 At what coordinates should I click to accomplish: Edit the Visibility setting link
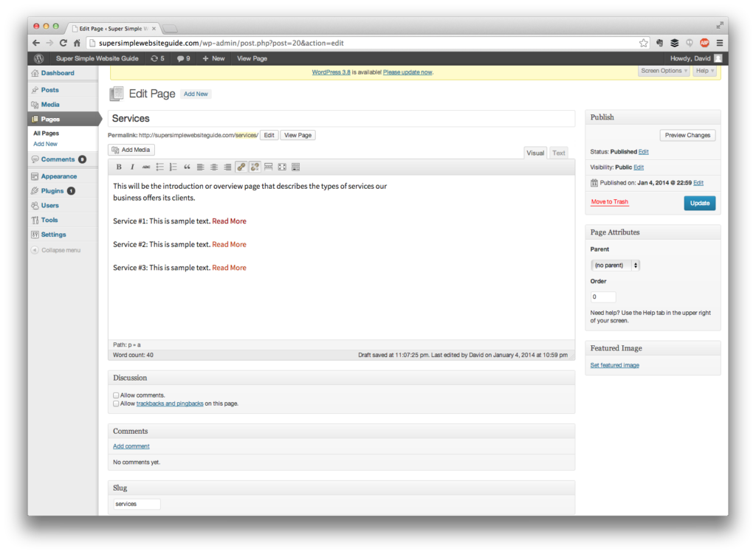tap(639, 167)
